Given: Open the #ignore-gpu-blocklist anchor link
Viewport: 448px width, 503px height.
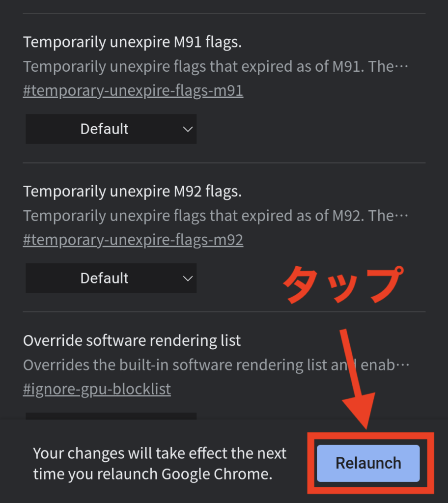Looking at the screenshot, I should pos(97,389).
